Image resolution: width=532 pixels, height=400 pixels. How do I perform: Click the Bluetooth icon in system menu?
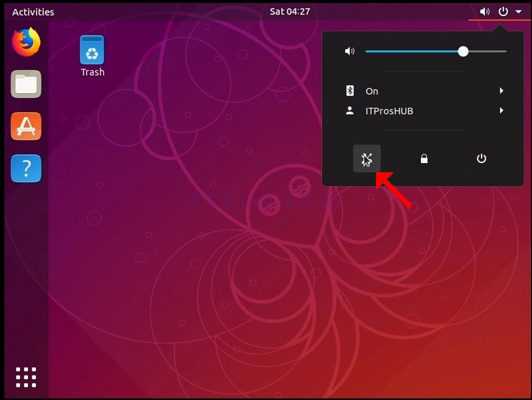[350, 91]
